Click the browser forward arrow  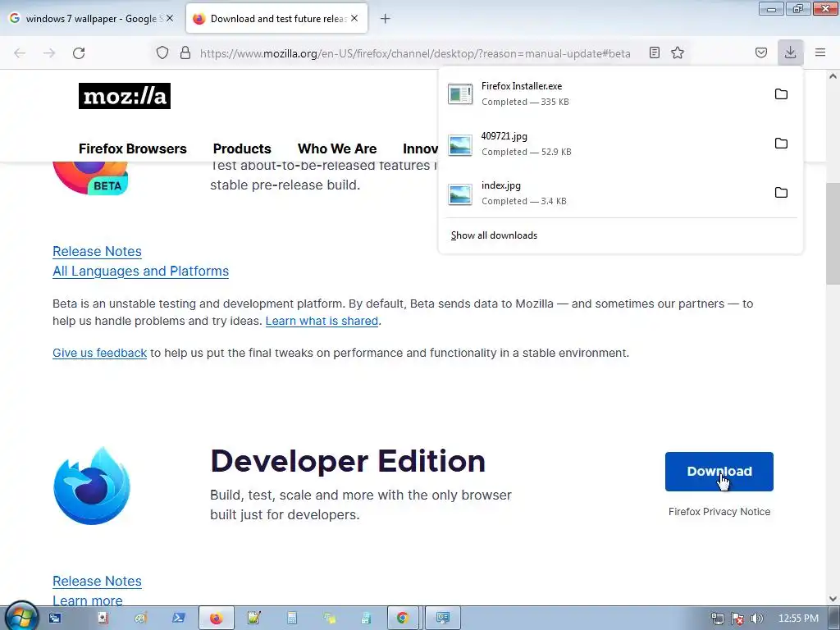pos(49,53)
